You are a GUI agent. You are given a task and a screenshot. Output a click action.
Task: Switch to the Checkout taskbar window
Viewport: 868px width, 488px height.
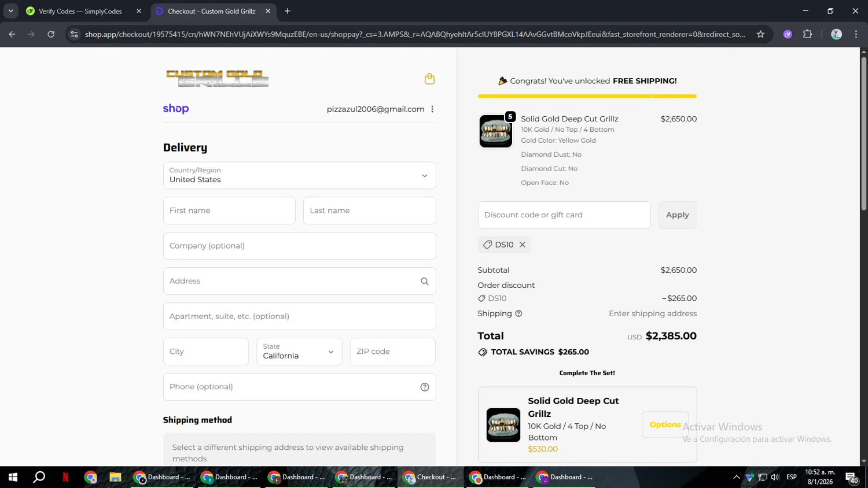click(431, 478)
